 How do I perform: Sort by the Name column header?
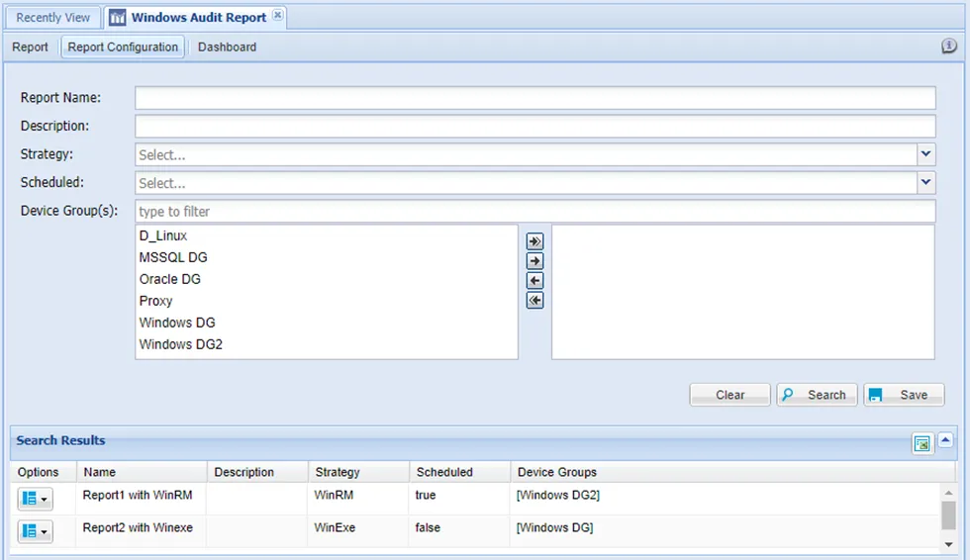coord(141,472)
